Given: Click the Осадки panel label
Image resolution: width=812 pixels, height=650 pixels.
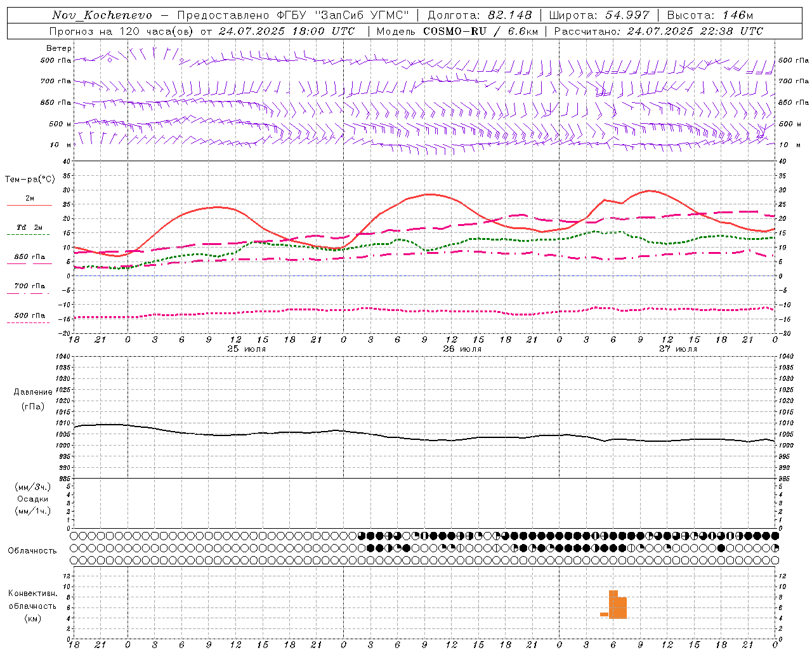Looking at the screenshot, I should point(33,499).
